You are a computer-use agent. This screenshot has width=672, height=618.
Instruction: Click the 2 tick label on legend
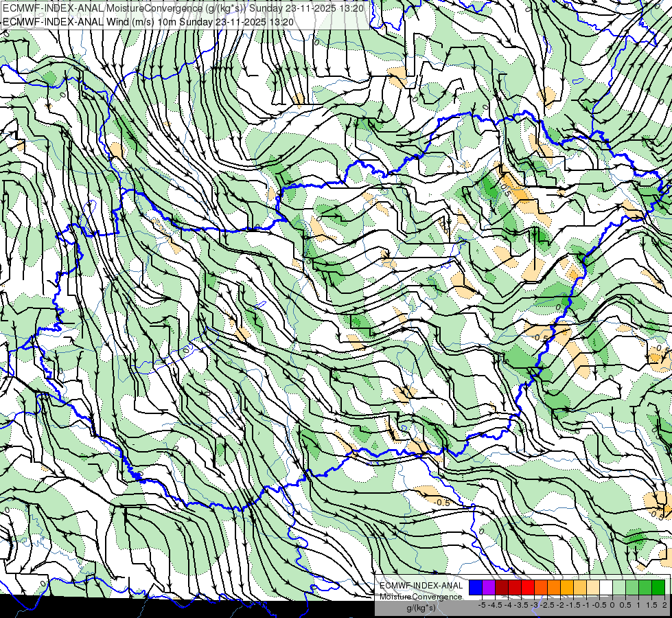click(664, 605)
